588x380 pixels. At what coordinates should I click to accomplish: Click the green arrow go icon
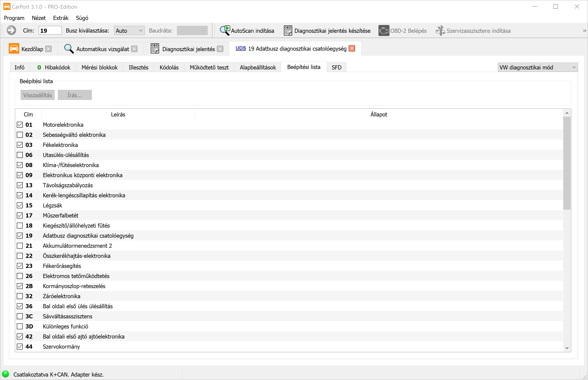pos(11,31)
